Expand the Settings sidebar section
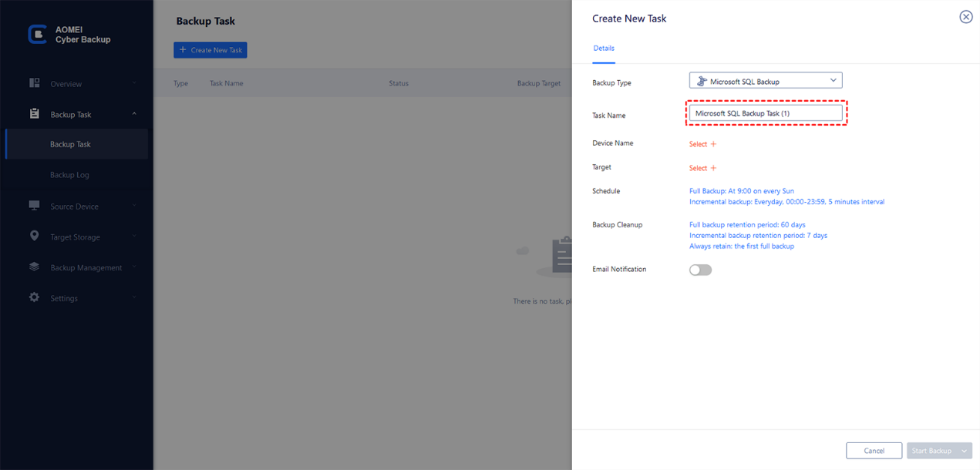980x470 pixels. 134,298
